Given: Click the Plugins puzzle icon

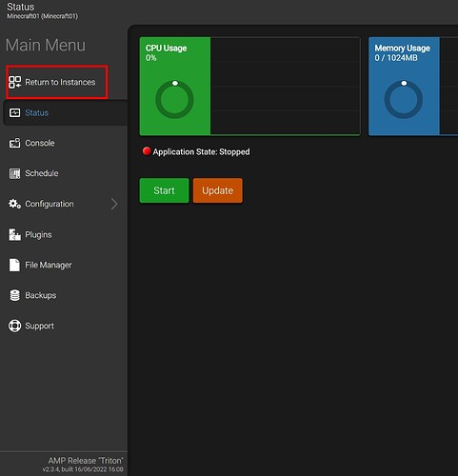Looking at the screenshot, I should [14, 235].
